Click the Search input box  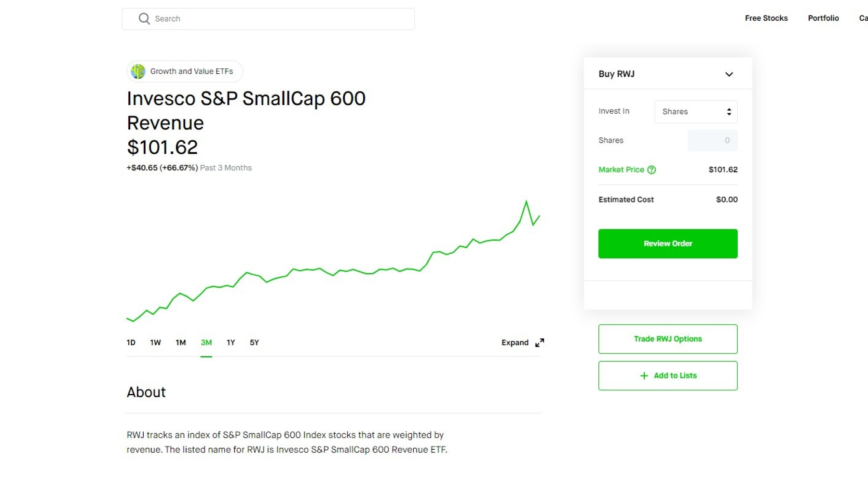point(280,19)
